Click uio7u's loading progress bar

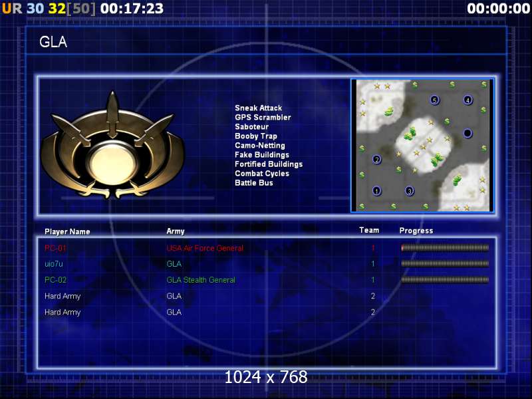click(x=445, y=263)
